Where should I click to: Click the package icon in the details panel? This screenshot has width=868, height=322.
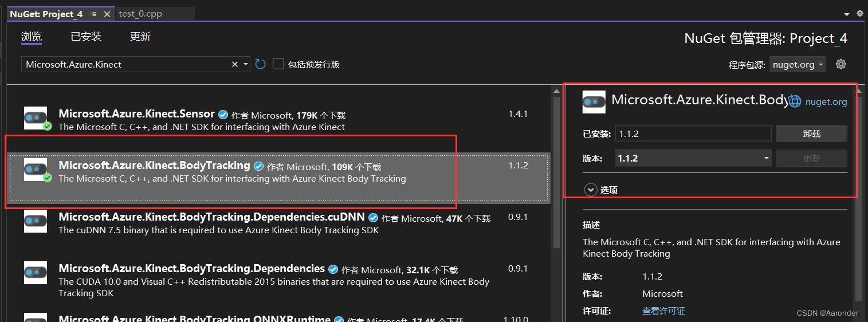click(594, 102)
